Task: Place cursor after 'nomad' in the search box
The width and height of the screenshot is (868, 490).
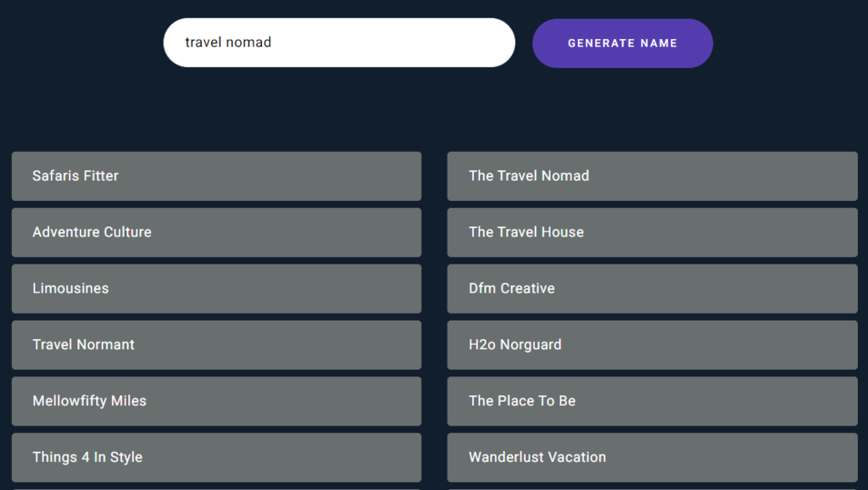Action: [274, 42]
